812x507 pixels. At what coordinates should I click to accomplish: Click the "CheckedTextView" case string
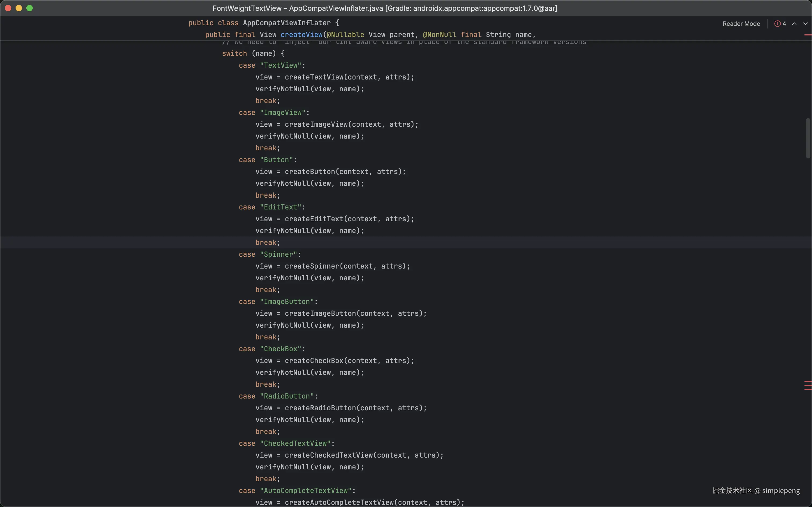(295, 443)
